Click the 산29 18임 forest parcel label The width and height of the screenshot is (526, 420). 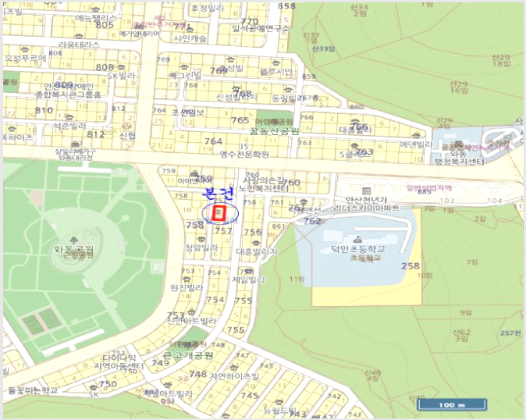click(501, 60)
